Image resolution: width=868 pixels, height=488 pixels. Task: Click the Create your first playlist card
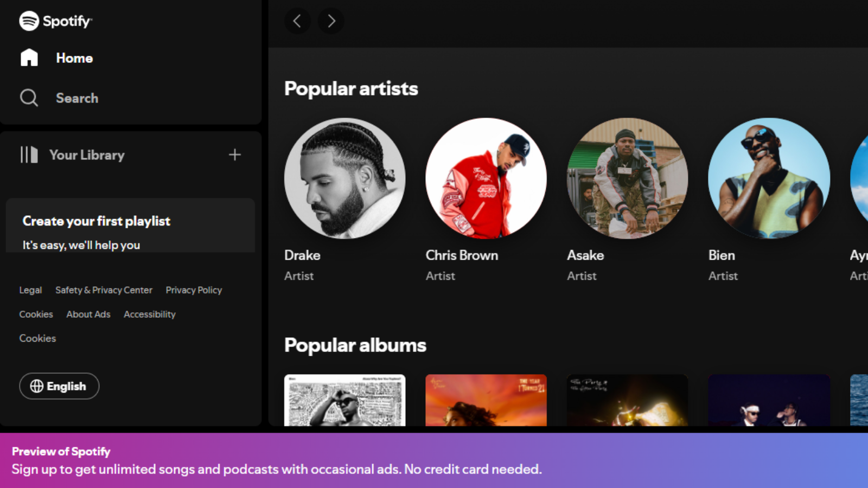(x=130, y=226)
